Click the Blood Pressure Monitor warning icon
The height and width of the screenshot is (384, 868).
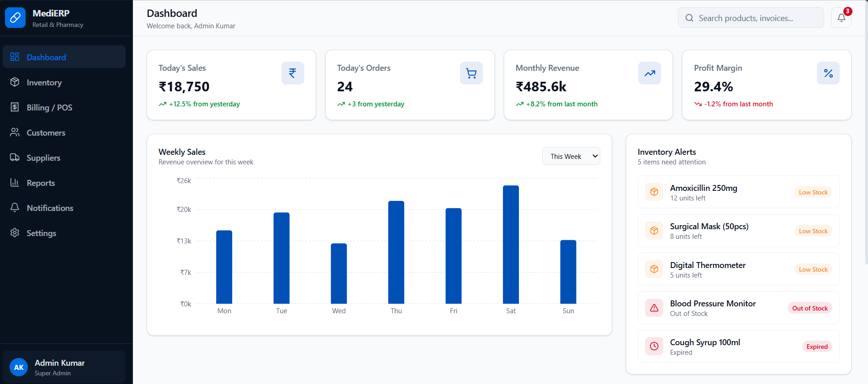[654, 308]
